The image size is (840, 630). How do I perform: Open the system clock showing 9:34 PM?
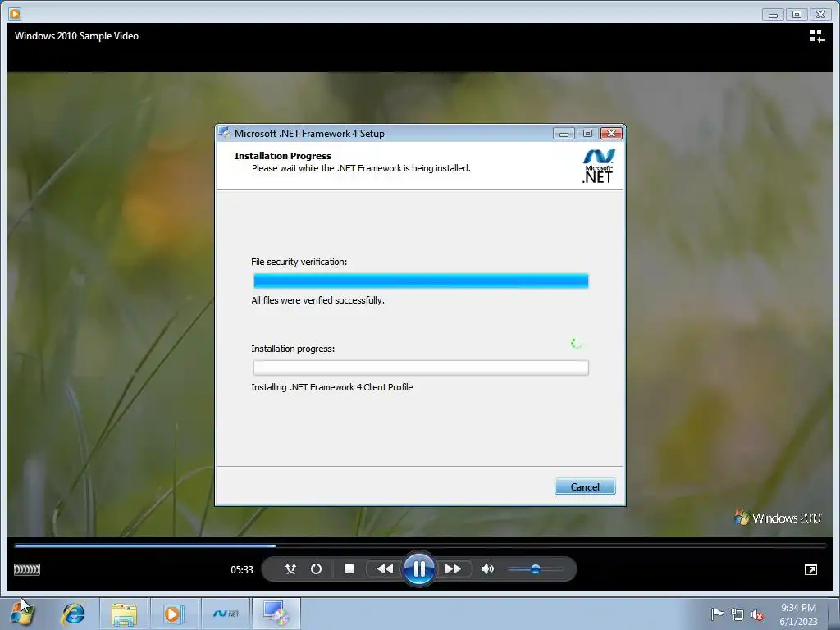pos(798,614)
